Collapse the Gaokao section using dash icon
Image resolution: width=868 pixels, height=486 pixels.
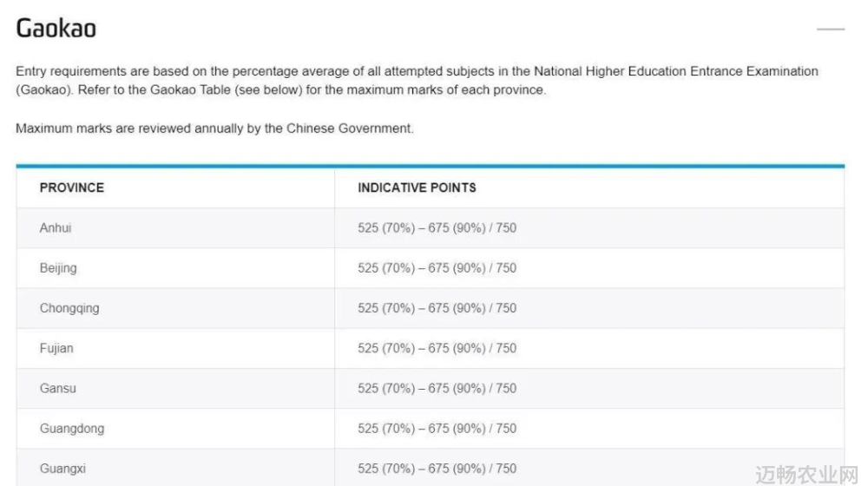click(x=831, y=29)
